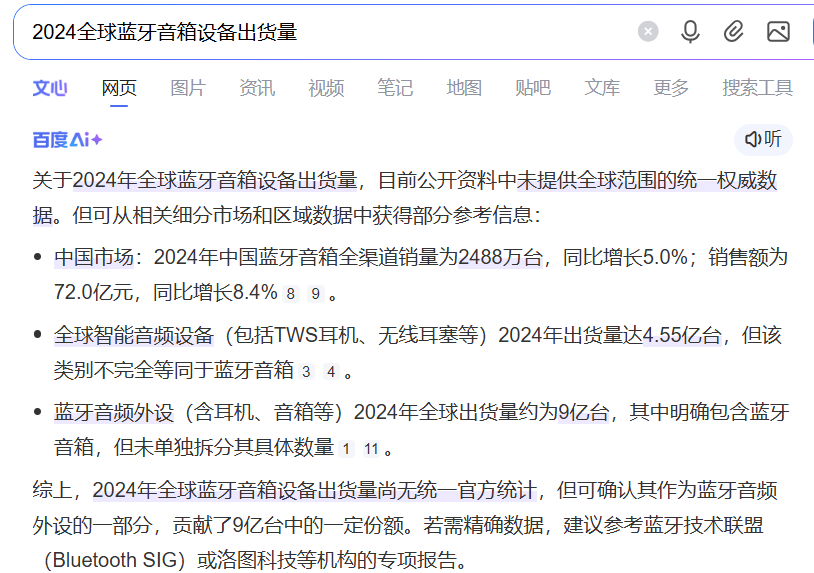Clear the search box text

point(648,32)
